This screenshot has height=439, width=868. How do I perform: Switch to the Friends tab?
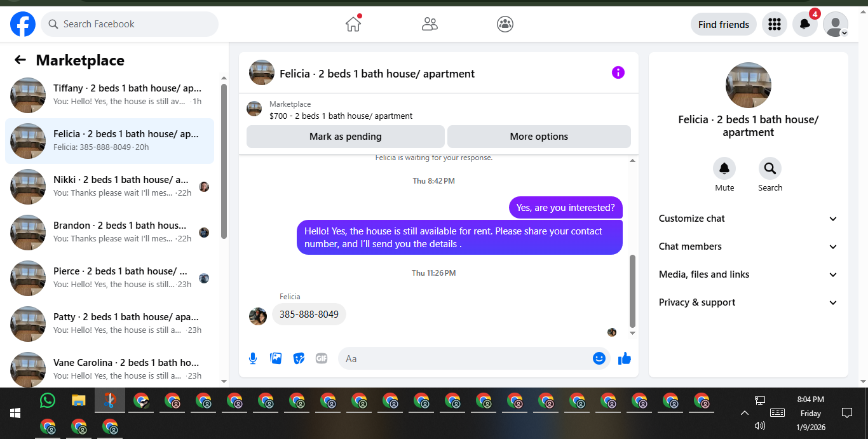pos(430,24)
